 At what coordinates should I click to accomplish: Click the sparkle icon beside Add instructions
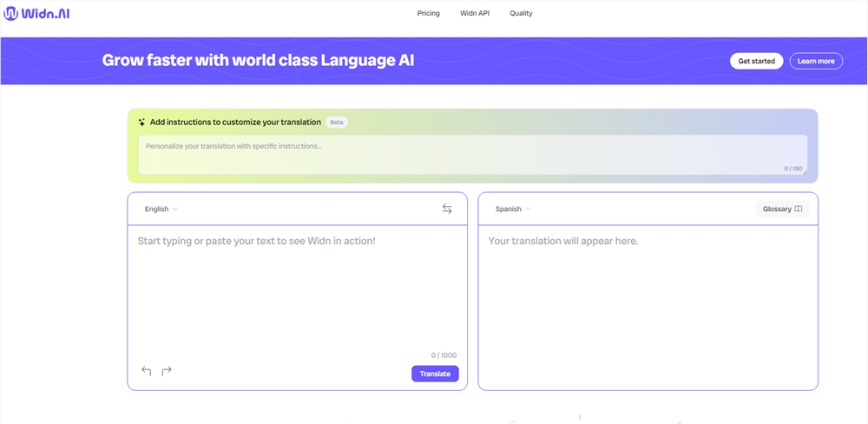coord(141,123)
